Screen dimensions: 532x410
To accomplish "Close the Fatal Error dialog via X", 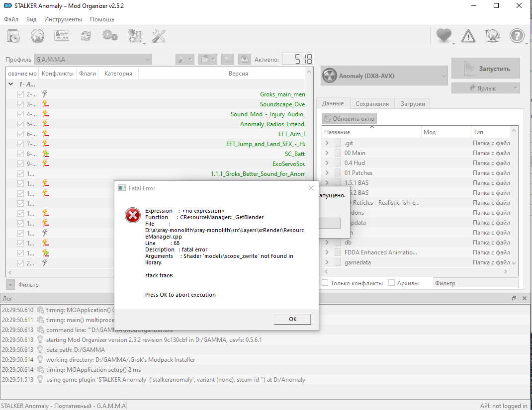I will [311, 188].
